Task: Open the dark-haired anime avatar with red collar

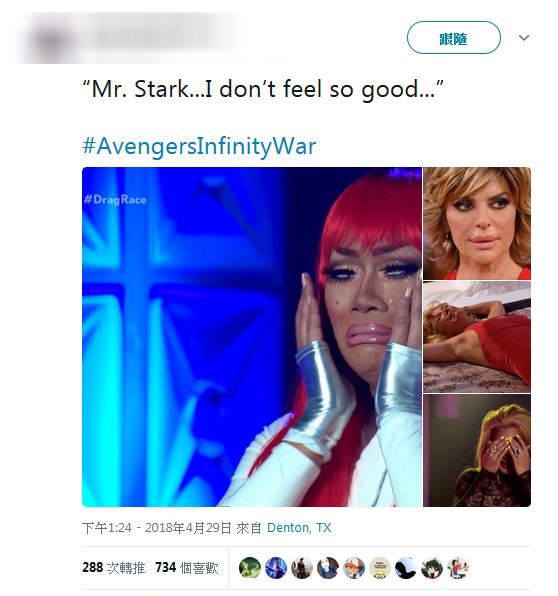Action: (x=432, y=568)
